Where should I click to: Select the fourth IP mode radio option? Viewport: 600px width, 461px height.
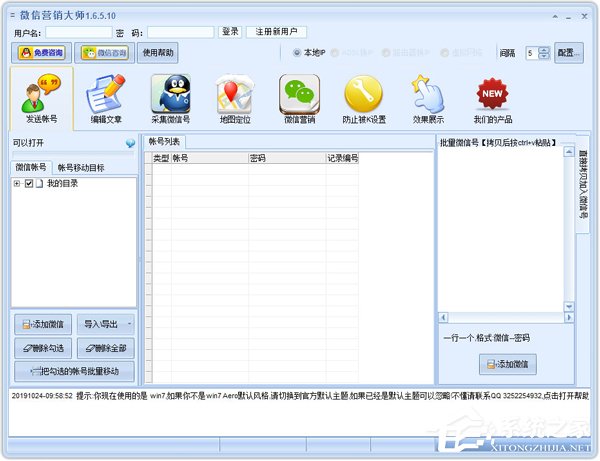coord(444,53)
